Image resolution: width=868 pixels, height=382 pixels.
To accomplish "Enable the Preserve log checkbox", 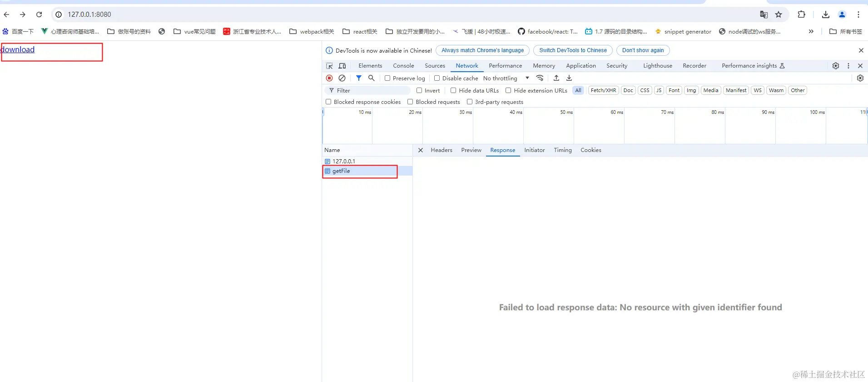I will click(x=387, y=78).
